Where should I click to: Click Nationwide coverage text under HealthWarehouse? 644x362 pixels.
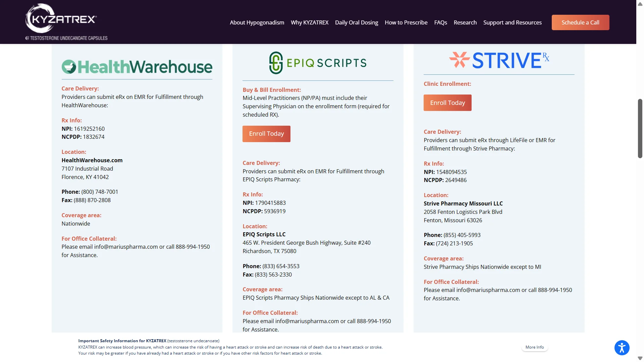[x=76, y=224]
